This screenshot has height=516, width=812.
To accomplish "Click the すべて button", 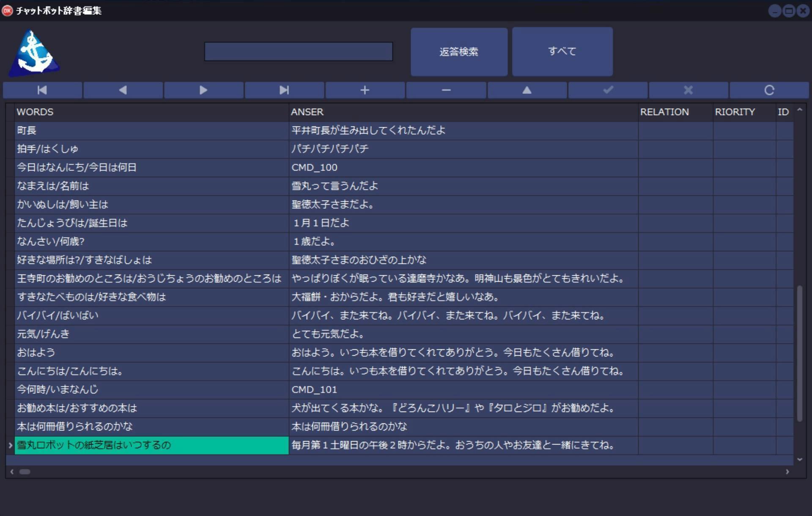I will (x=562, y=52).
